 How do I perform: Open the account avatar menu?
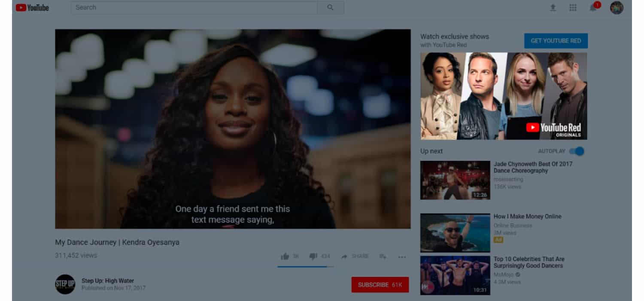pos(617,7)
